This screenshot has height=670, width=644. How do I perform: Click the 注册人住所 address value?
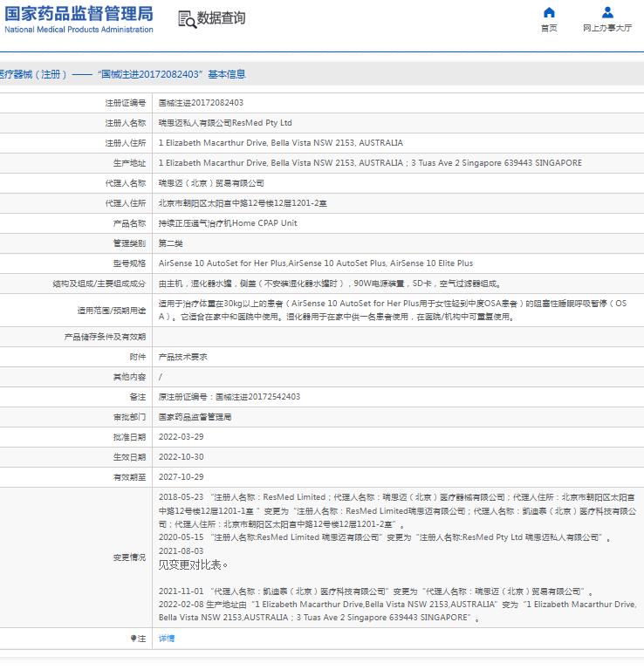click(281, 143)
